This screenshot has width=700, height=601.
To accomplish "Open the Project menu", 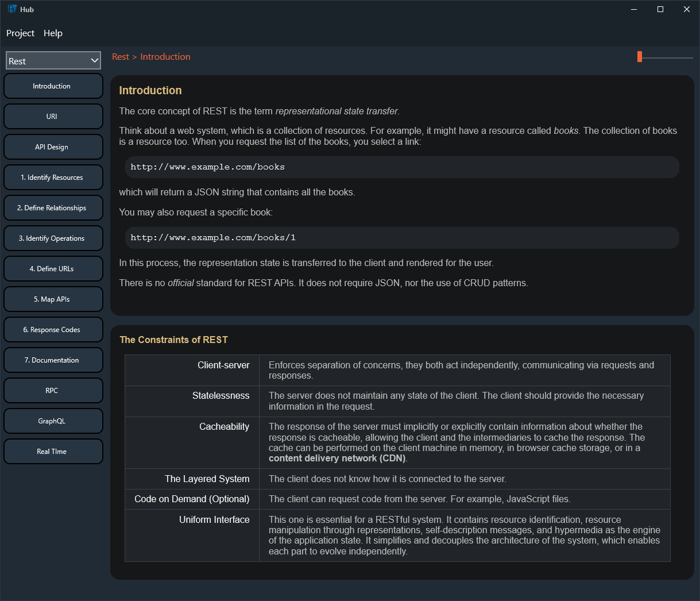I will (20, 33).
